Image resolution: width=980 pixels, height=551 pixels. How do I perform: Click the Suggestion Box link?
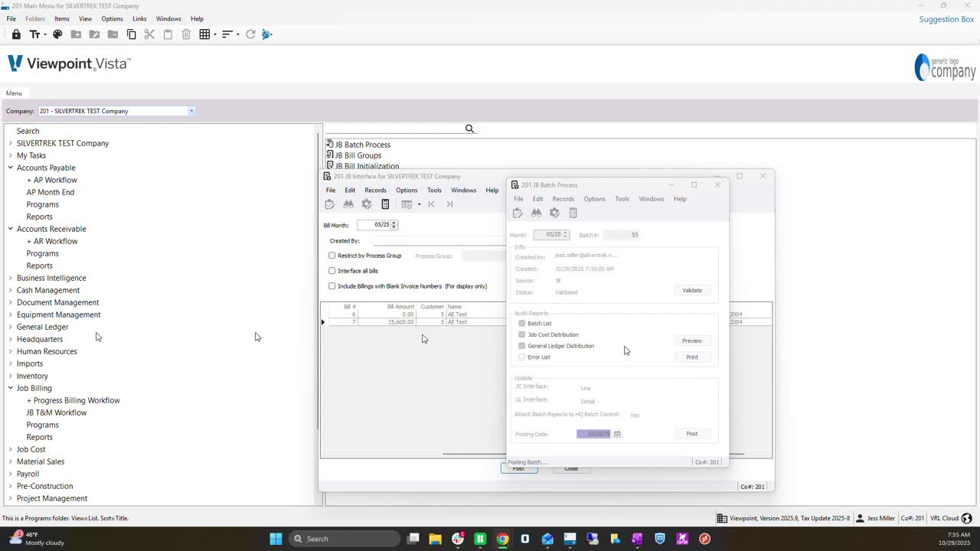coord(946,19)
